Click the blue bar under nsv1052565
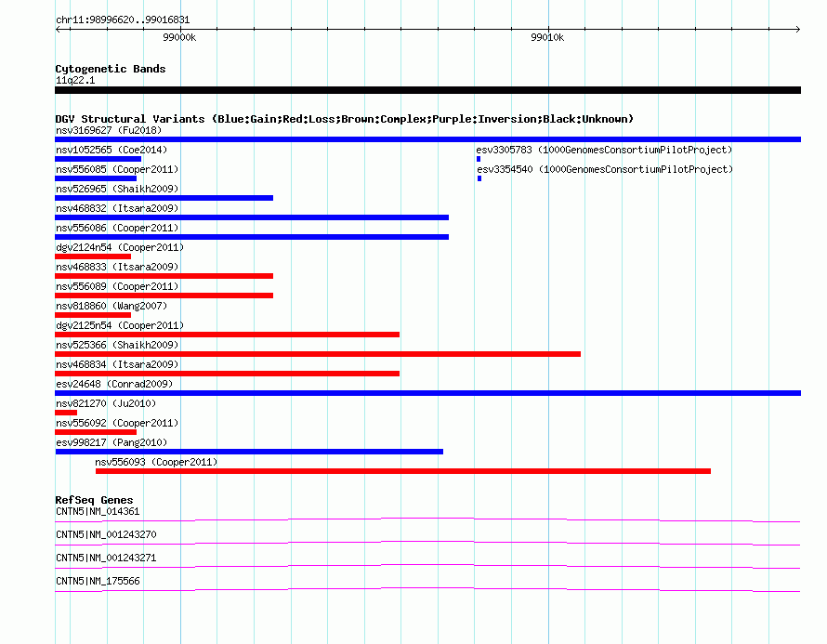This screenshot has height=644, width=827. click(98, 159)
